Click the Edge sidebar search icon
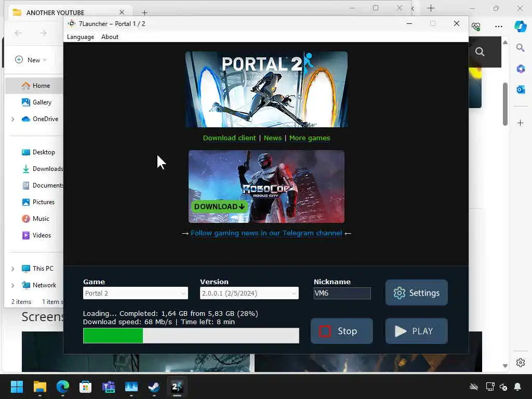The width and height of the screenshot is (532, 399). click(521, 47)
